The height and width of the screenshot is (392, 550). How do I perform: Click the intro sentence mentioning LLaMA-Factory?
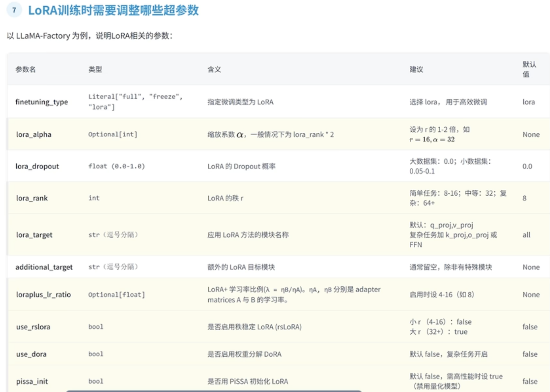(x=90, y=36)
